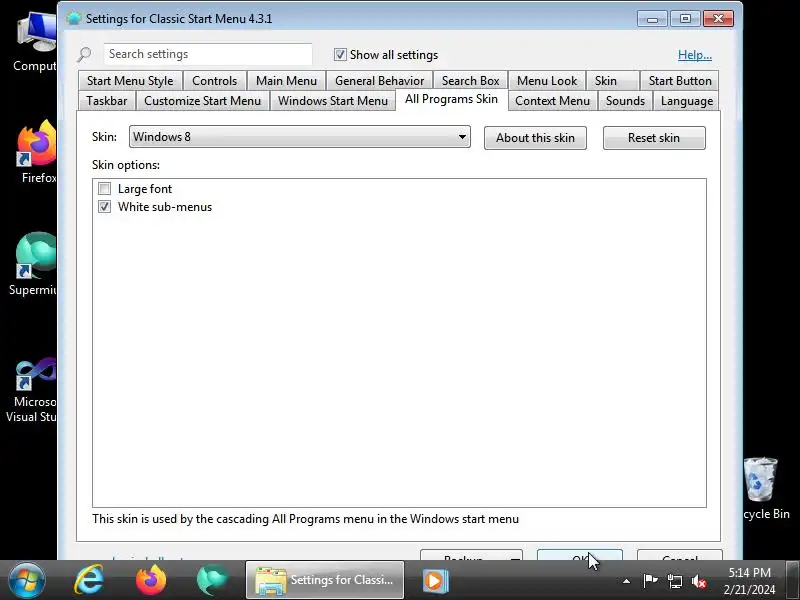Open the Start Button tab
Image resolution: width=800 pixels, height=600 pixels.
[x=680, y=81]
